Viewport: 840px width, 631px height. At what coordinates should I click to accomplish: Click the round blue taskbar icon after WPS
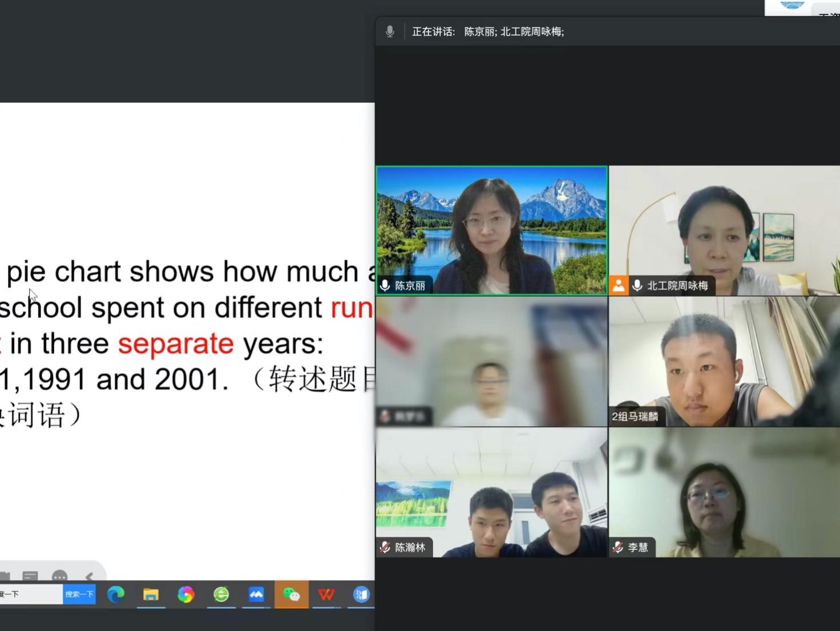point(361,594)
